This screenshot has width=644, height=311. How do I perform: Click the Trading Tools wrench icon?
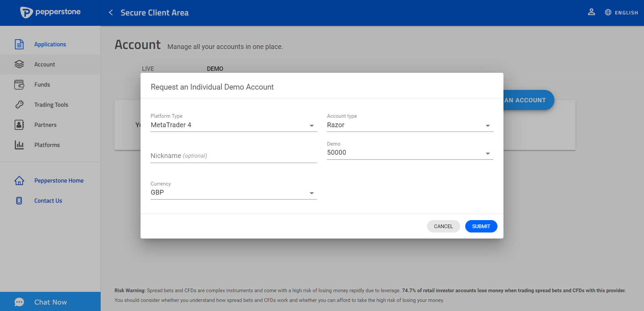click(x=19, y=105)
